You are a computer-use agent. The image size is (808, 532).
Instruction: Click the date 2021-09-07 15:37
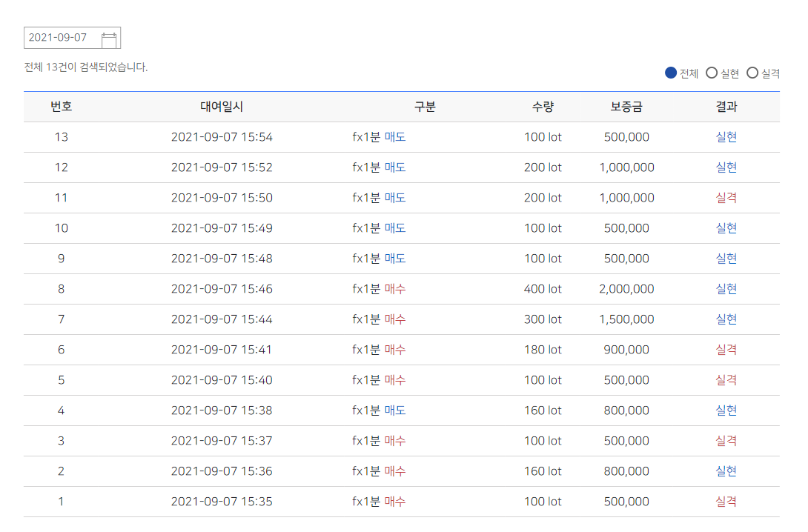[222, 441]
